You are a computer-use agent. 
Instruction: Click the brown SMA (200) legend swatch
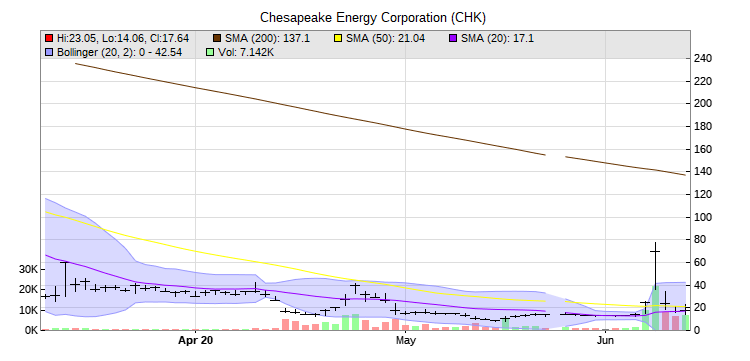(x=217, y=38)
